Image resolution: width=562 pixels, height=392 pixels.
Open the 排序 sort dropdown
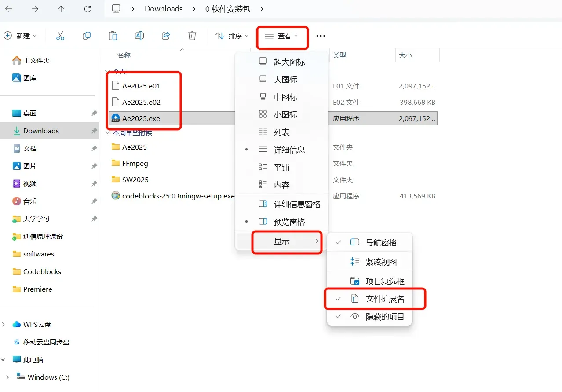tap(232, 36)
